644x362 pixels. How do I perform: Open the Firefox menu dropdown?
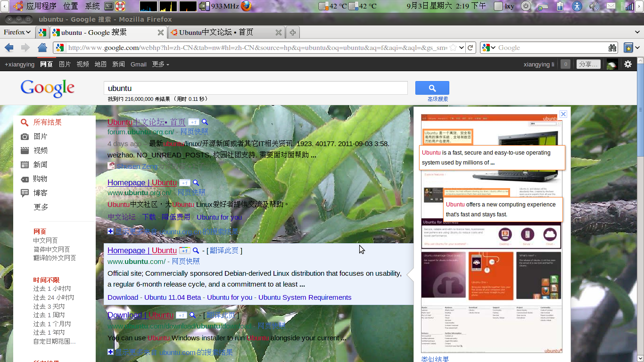(x=17, y=32)
